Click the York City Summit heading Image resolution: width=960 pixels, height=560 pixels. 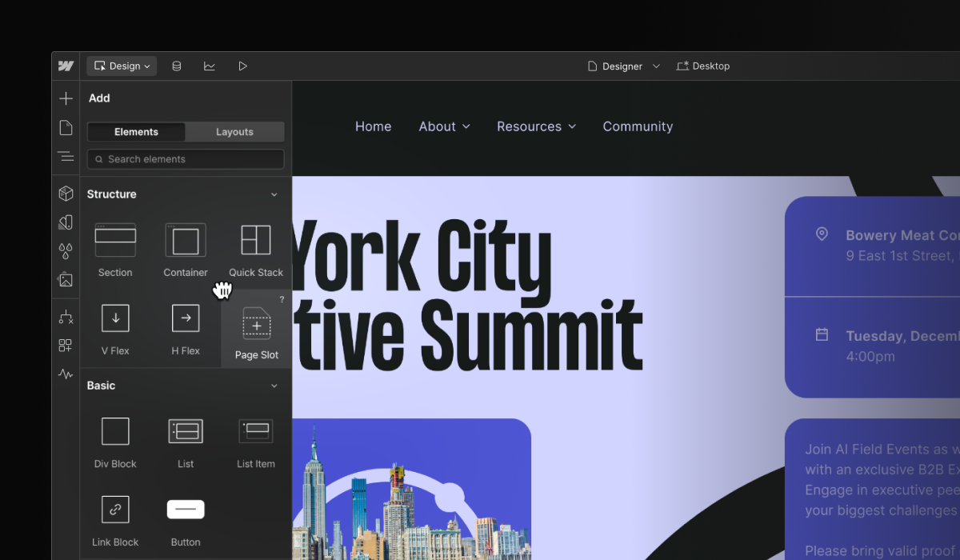[x=466, y=297]
